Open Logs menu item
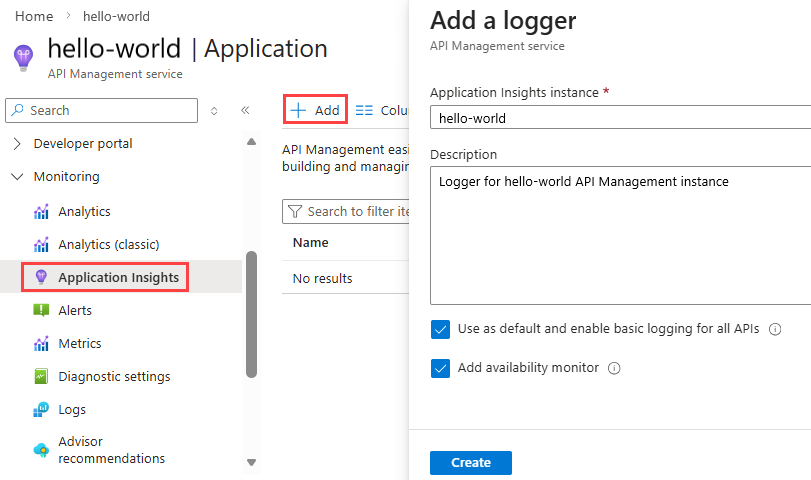The height and width of the screenshot is (480, 811). point(72,410)
